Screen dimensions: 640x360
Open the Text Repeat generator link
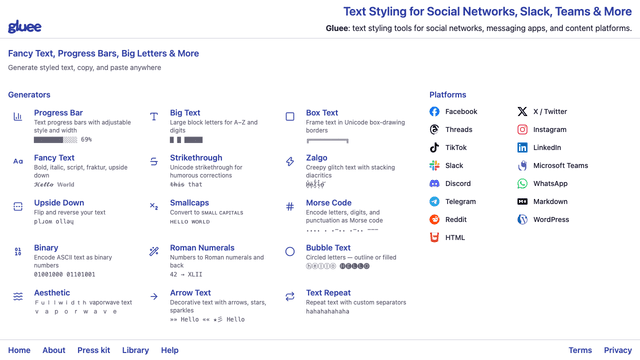328,292
